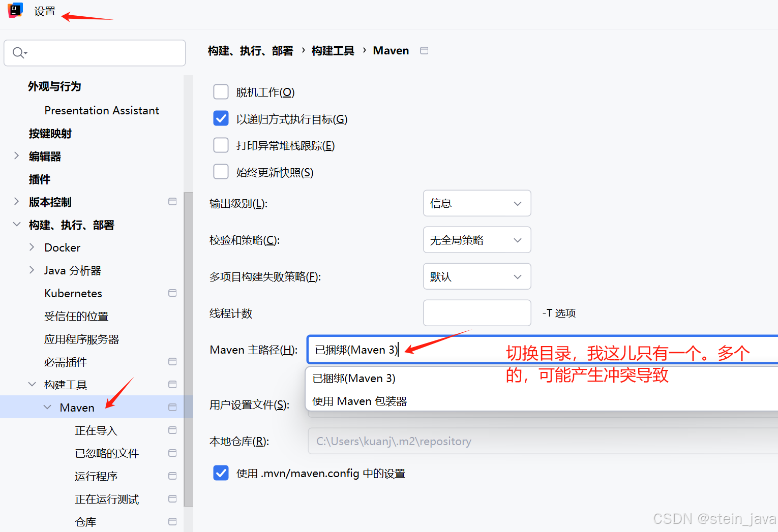Select 应用程序服务器 in the tree
This screenshot has height=532, width=778.
coord(81,339)
